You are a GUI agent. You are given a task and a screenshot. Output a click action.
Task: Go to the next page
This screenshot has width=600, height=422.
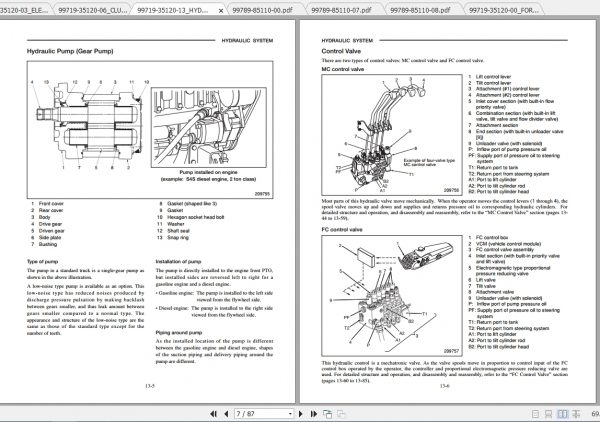pos(300,414)
